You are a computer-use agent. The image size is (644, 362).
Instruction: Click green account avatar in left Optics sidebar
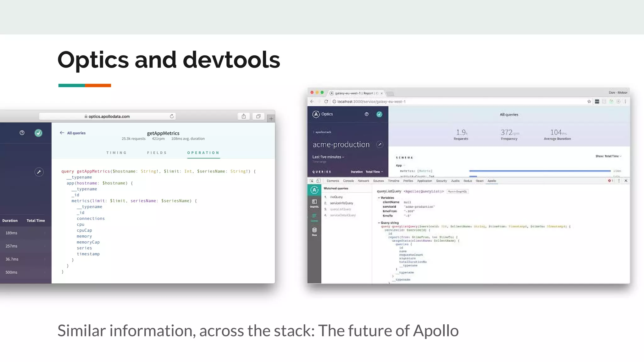tap(38, 133)
